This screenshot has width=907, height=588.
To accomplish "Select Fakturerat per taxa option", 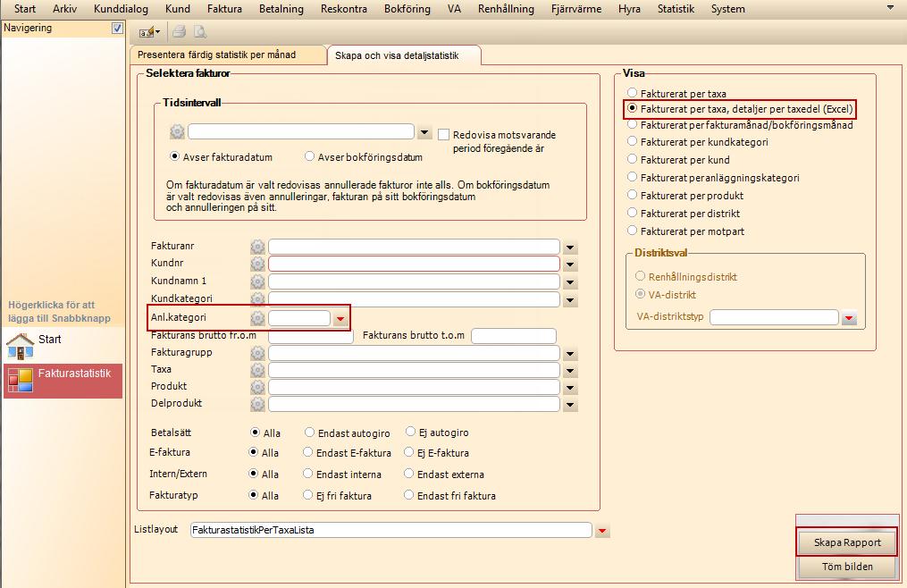I will coord(633,93).
